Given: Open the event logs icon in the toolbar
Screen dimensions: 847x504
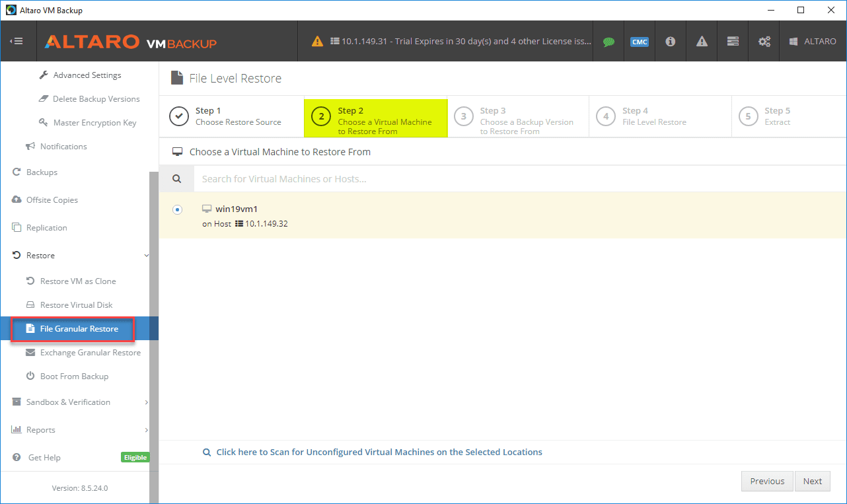Looking at the screenshot, I should [x=732, y=41].
